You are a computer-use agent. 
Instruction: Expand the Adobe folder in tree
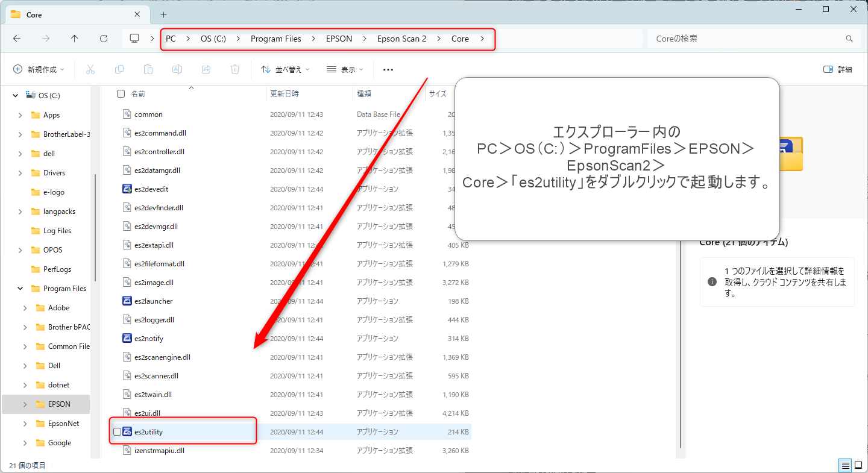tap(25, 308)
